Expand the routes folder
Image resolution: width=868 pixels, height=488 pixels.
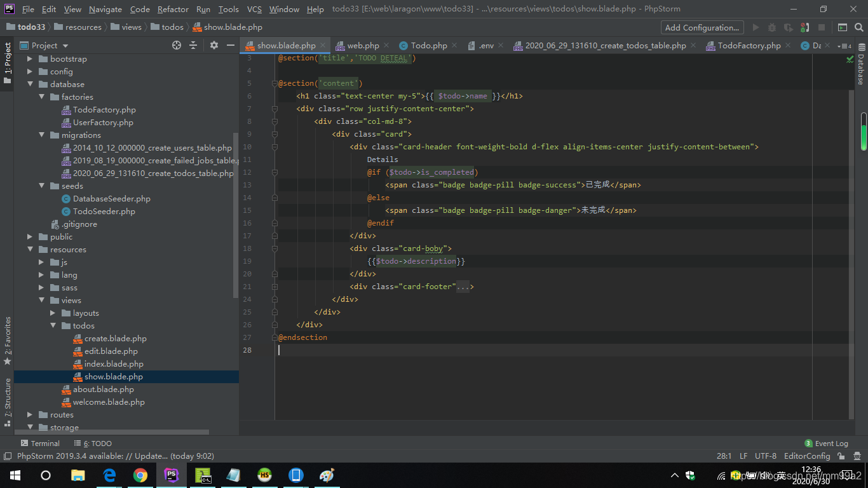[30, 414]
